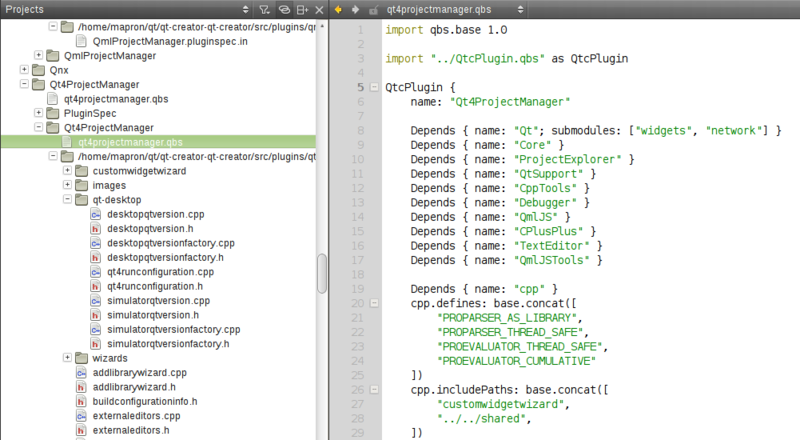Click the Qnx folder icon
This screenshot has height=440, width=800.
tap(39, 69)
